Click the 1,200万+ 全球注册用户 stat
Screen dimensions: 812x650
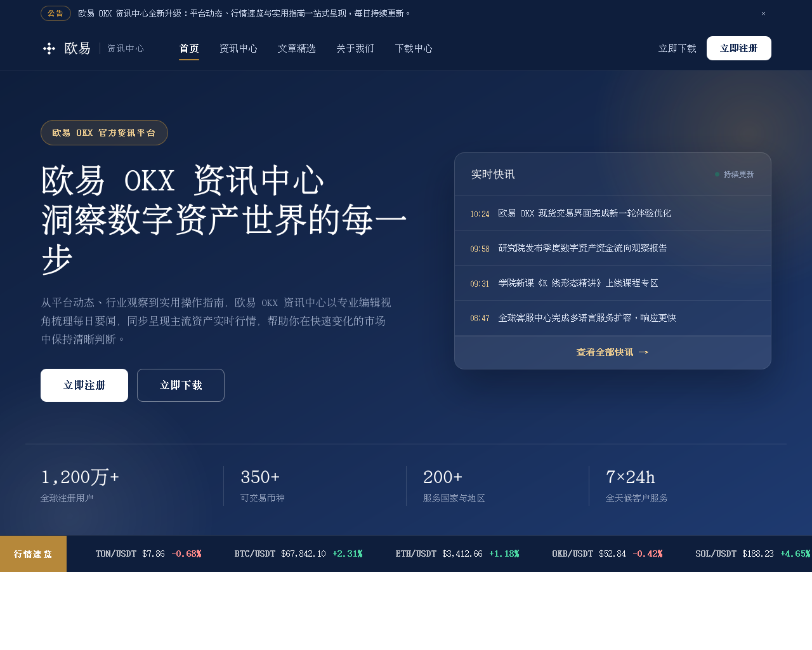coord(80,486)
